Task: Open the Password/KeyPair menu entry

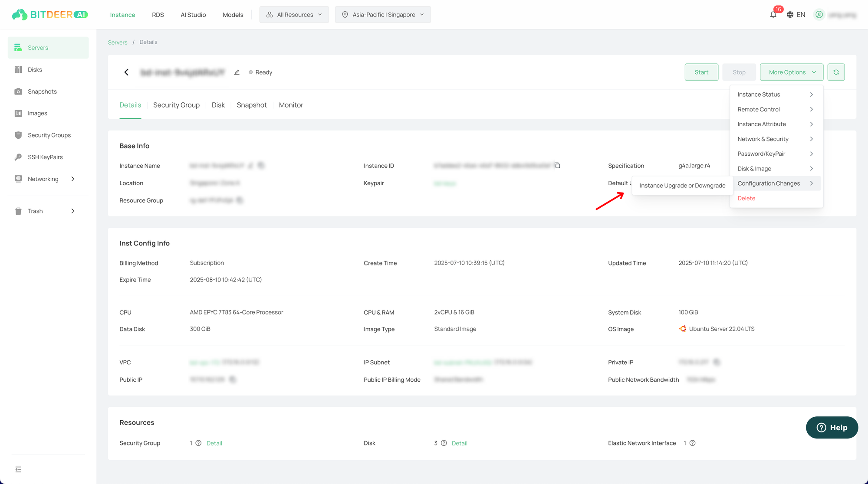Action: 776,154
